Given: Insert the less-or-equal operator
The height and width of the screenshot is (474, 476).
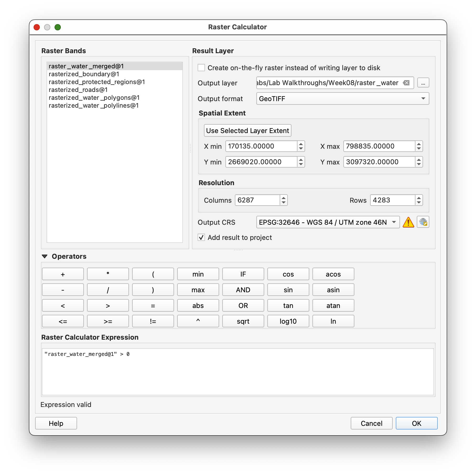Looking at the screenshot, I should [63, 321].
